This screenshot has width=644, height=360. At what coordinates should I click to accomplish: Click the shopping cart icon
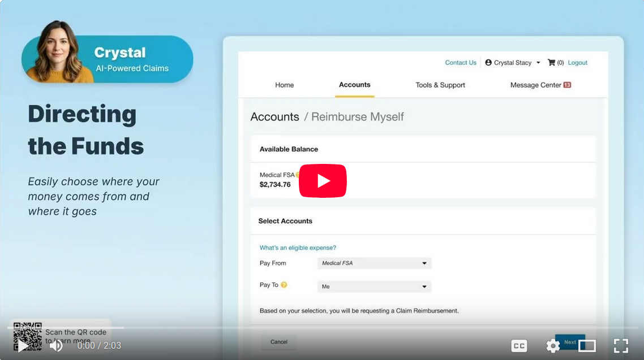(x=551, y=63)
